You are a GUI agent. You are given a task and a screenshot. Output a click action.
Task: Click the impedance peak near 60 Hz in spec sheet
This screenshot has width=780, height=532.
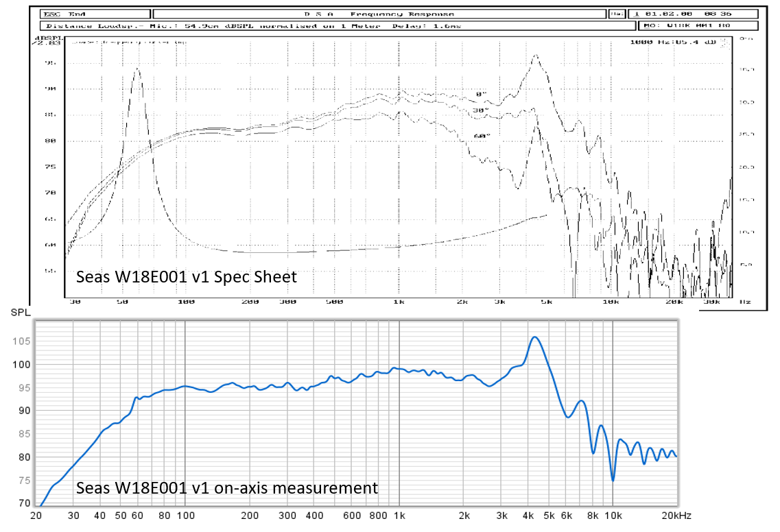137,69
